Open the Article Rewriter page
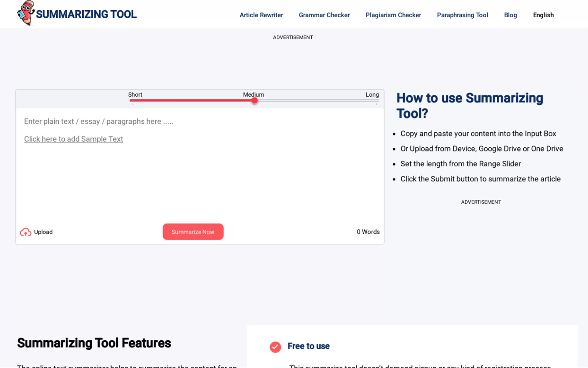 click(261, 15)
